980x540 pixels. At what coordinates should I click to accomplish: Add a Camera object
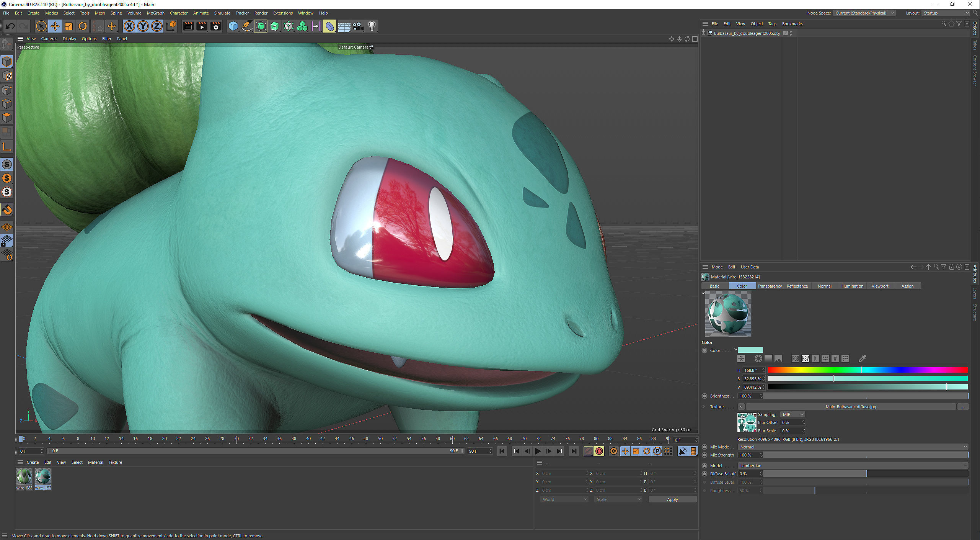[358, 26]
